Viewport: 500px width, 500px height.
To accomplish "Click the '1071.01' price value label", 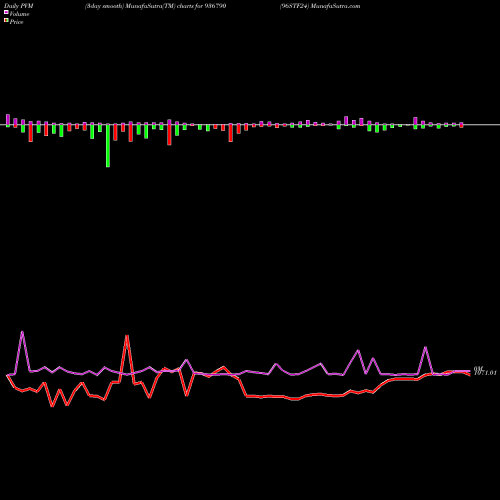I will pyautogui.click(x=485, y=373).
